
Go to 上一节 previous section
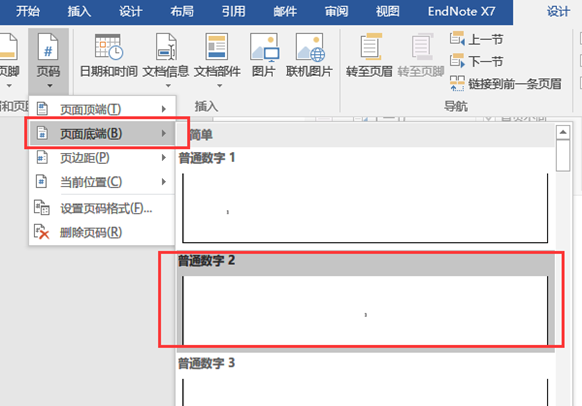coord(476,39)
